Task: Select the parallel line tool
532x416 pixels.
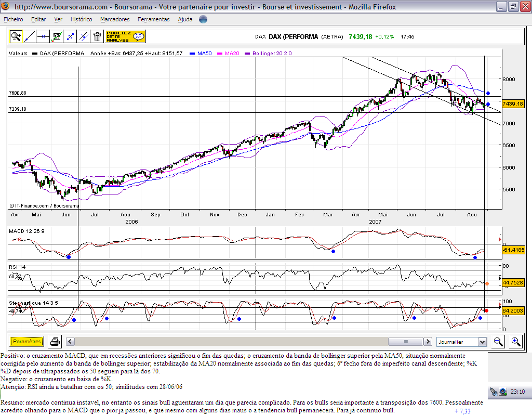Action: [84, 36]
